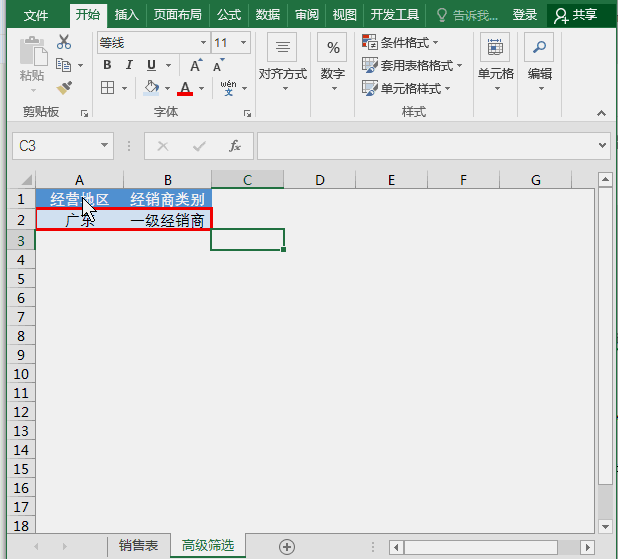Image resolution: width=618 pixels, height=559 pixels.
Task: Open 条件格式 menu
Action: tap(409, 43)
